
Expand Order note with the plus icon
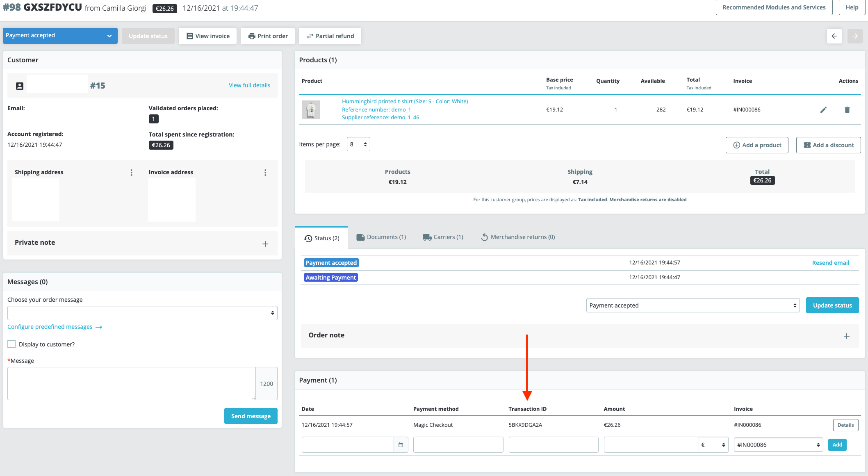coord(846,336)
